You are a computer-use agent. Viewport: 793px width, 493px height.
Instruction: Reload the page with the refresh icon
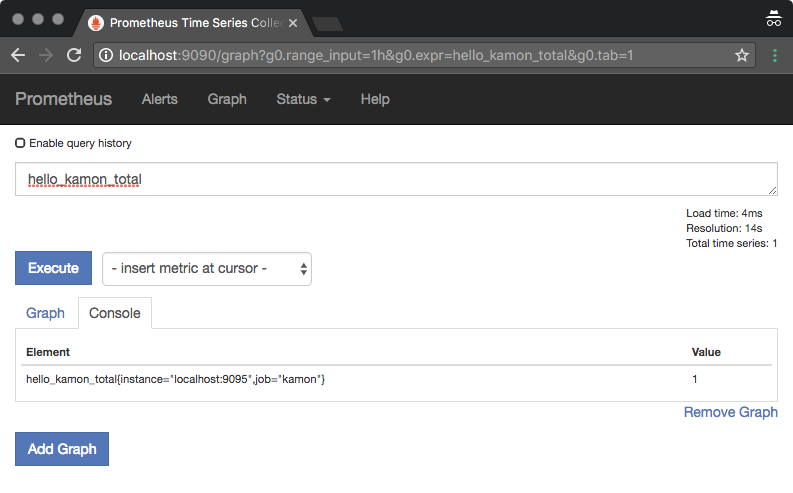(x=74, y=55)
